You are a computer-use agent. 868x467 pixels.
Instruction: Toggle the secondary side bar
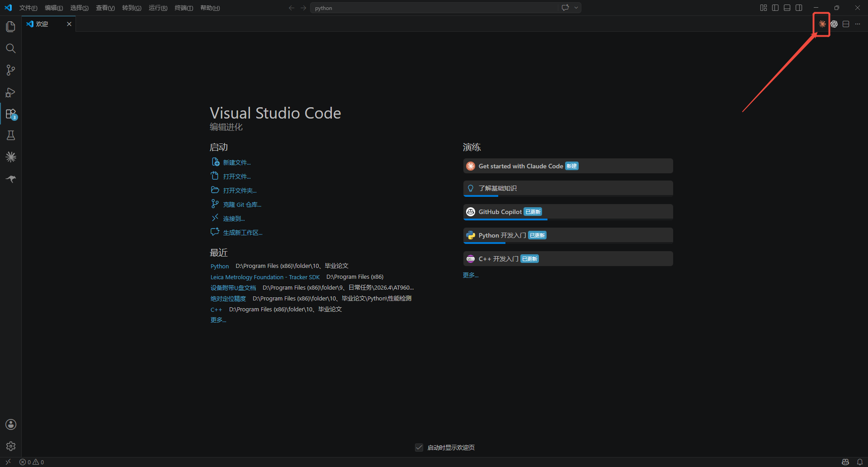[x=799, y=8]
